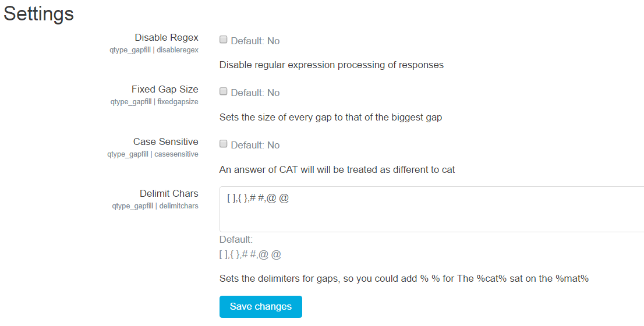Click the Case Sensitive setting label
This screenshot has width=644, height=326.
(165, 141)
